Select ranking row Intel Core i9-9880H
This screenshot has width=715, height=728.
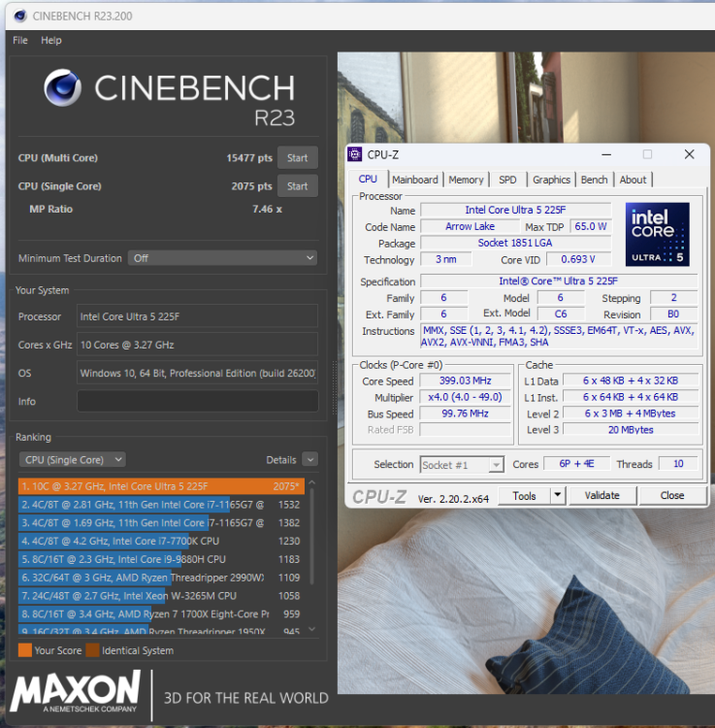pos(161,559)
